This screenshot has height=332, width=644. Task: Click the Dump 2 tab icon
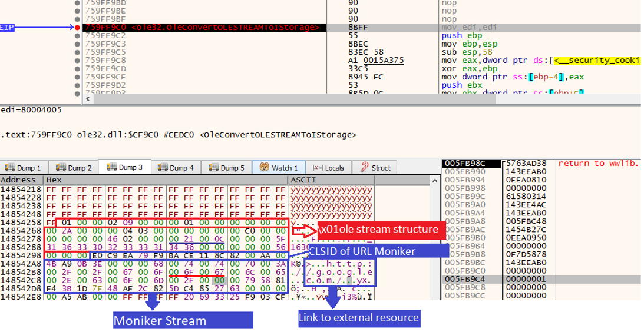(60, 168)
